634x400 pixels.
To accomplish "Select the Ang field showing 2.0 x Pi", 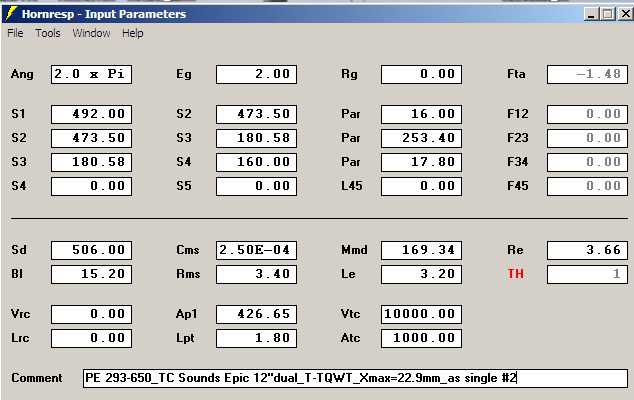I will (x=91, y=74).
